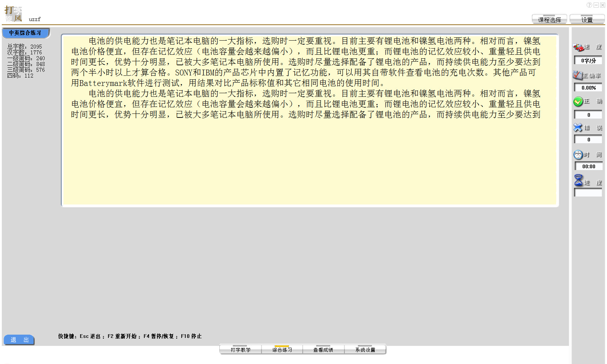Click the progress bar below 进度
Screen dimensions: 607x364
click(588, 193)
